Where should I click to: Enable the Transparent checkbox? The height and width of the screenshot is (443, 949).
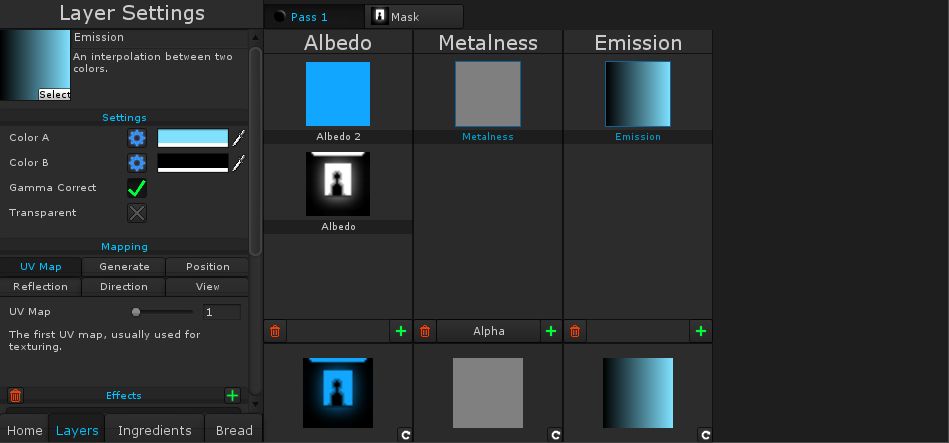(137, 213)
